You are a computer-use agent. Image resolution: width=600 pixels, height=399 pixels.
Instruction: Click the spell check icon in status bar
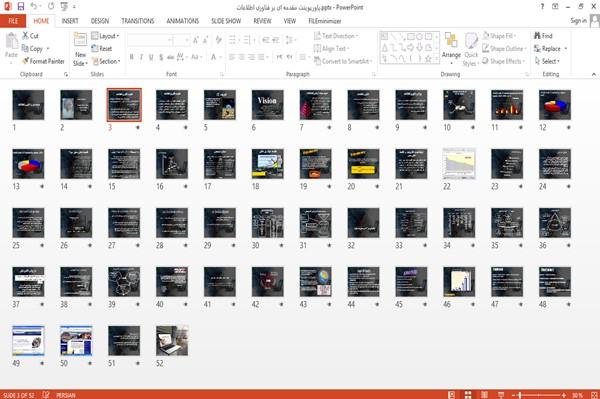coord(46,395)
